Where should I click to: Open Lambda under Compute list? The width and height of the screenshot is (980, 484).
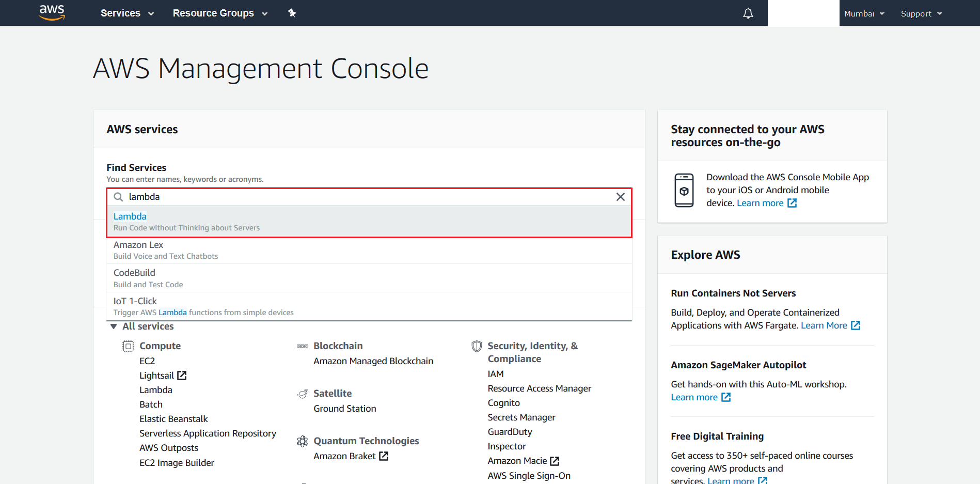tap(156, 390)
